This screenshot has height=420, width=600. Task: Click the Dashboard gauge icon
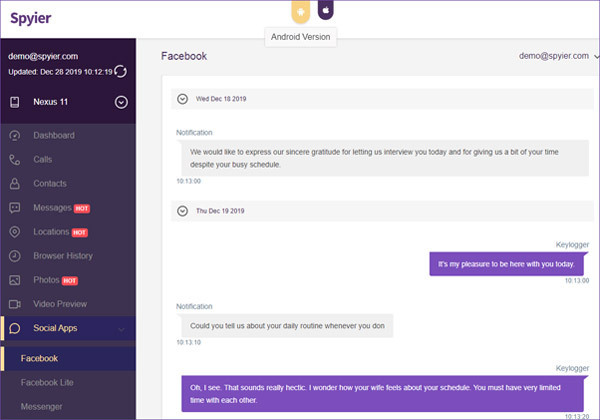(x=15, y=135)
